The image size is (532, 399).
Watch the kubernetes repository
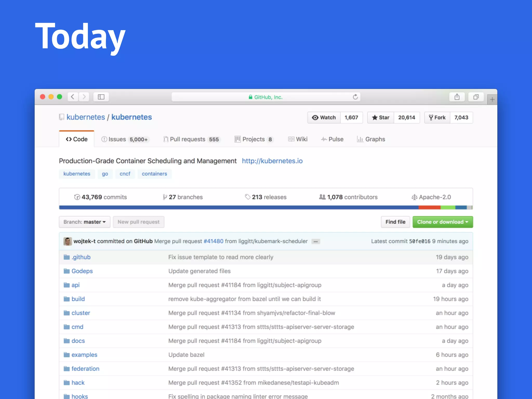pyautogui.click(x=324, y=117)
